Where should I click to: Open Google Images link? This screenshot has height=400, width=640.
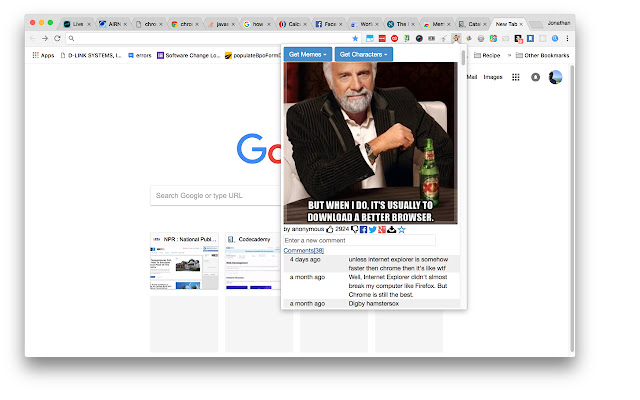tap(493, 77)
